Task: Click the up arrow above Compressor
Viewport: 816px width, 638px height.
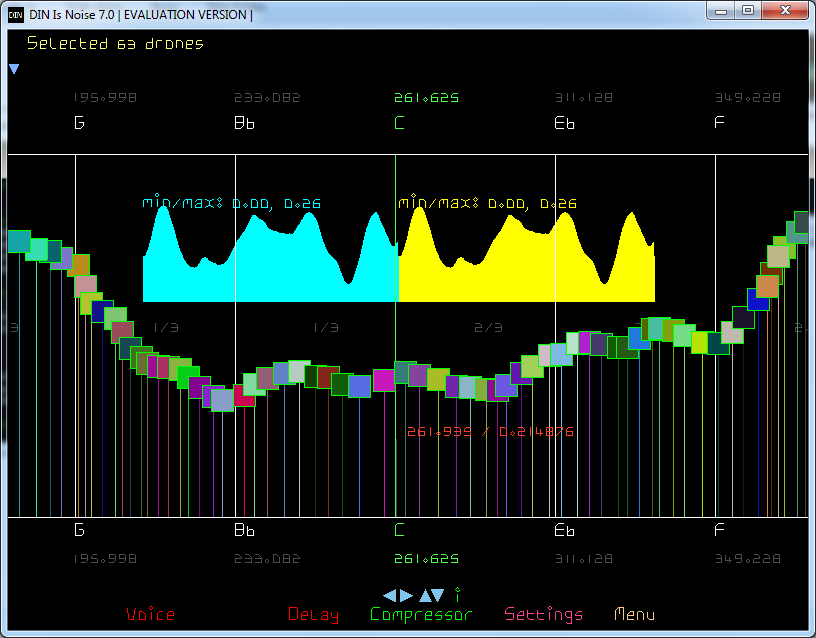Action: (x=425, y=595)
